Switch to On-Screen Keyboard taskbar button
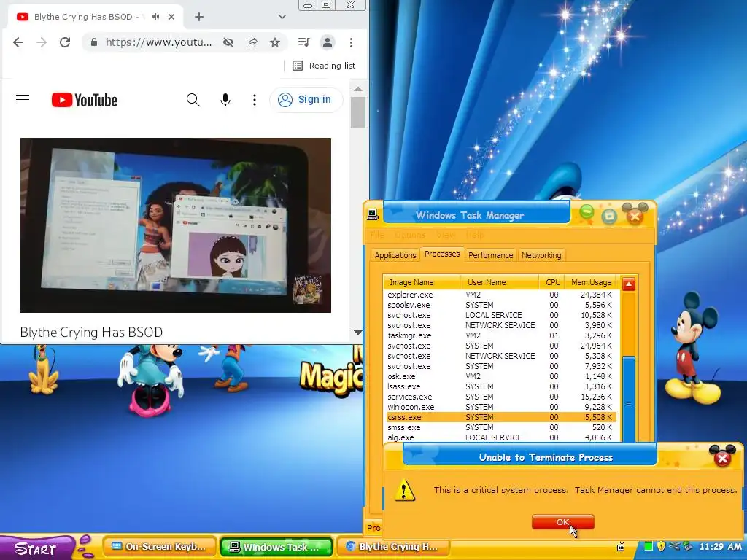 click(x=160, y=547)
